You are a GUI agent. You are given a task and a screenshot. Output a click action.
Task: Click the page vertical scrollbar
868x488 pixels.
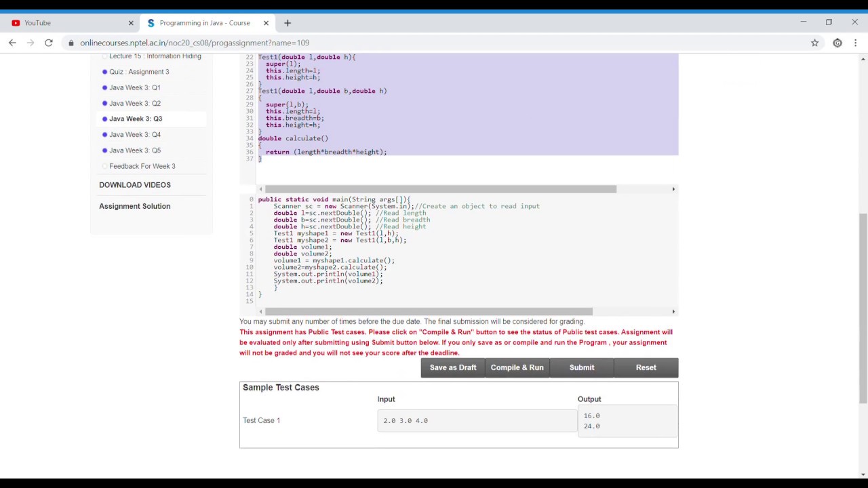point(863,308)
